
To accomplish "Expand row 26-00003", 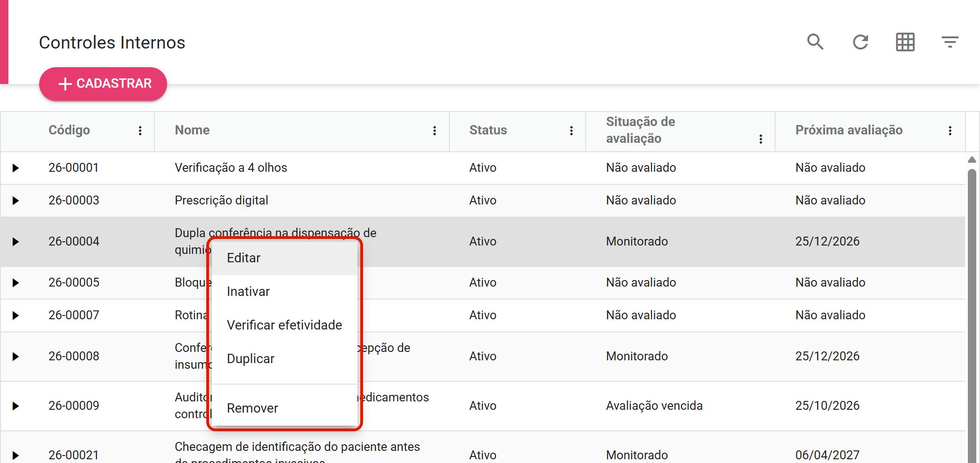I will [x=16, y=201].
